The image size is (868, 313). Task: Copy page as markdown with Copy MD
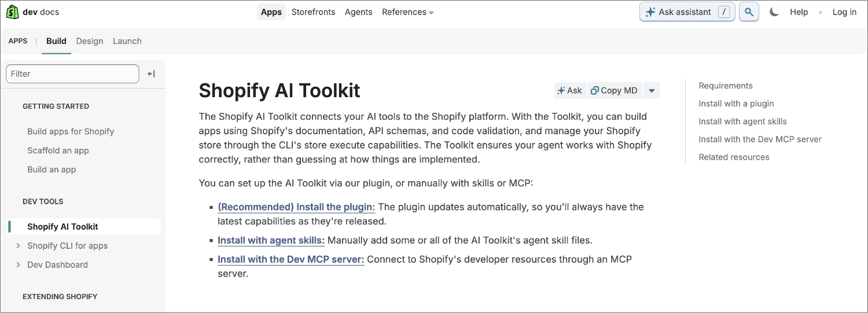click(615, 91)
